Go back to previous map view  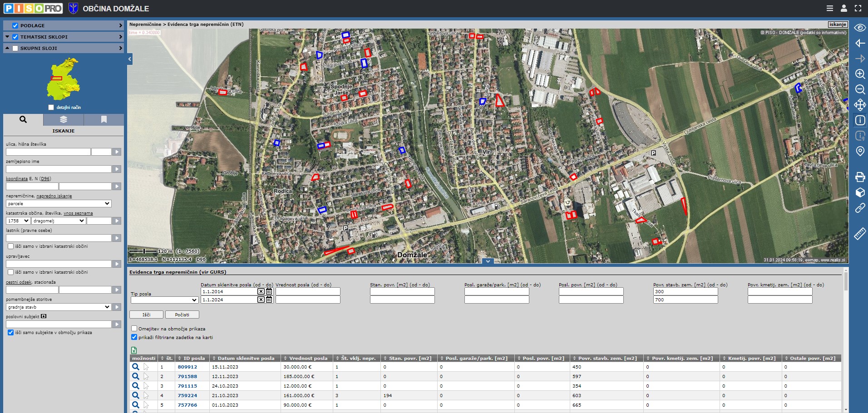860,43
